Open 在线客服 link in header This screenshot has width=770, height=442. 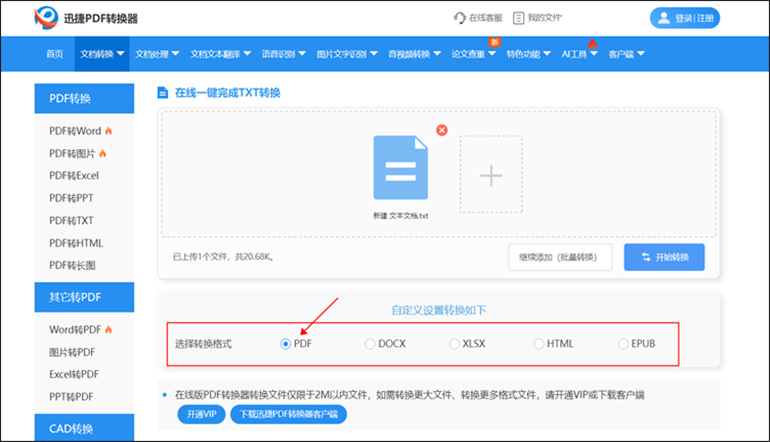[x=486, y=18]
